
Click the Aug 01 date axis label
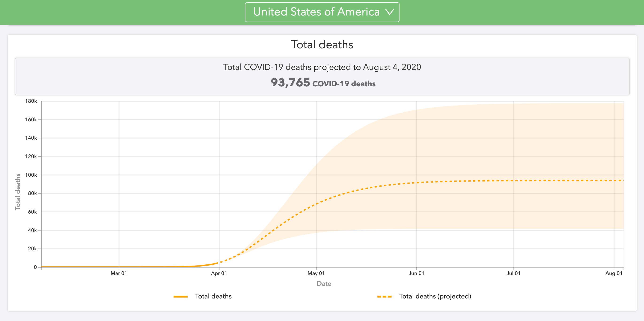(613, 273)
